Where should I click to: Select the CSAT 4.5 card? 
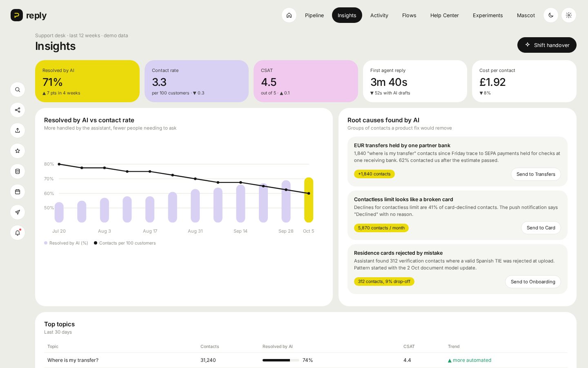click(x=306, y=81)
